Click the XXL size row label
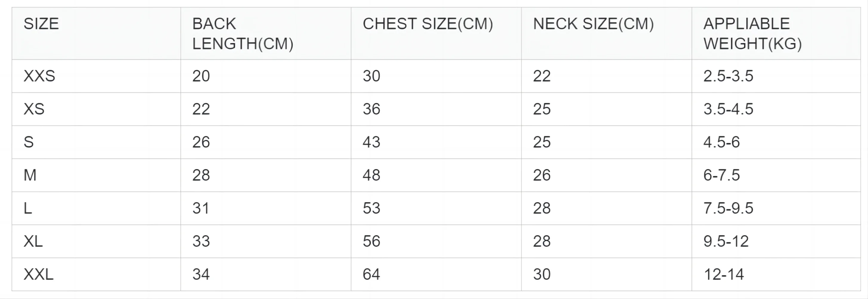 (96, 274)
